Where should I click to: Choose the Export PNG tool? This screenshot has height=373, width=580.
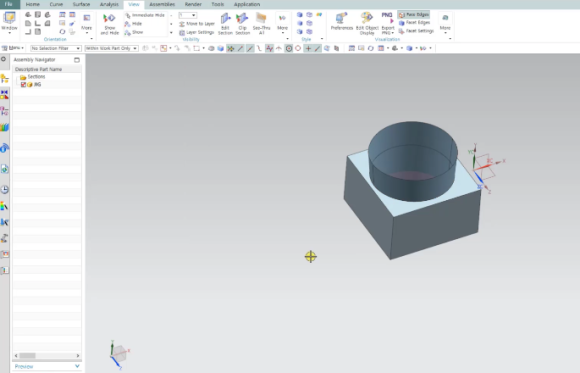point(388,24)
